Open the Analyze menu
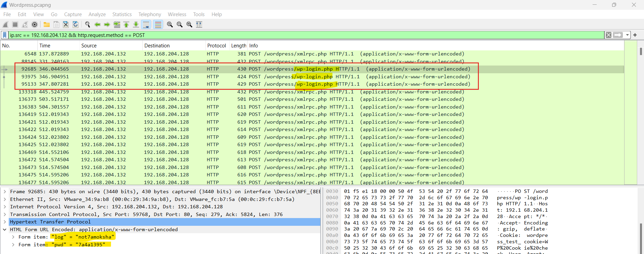Screen dimensions: 644x254 97,14
